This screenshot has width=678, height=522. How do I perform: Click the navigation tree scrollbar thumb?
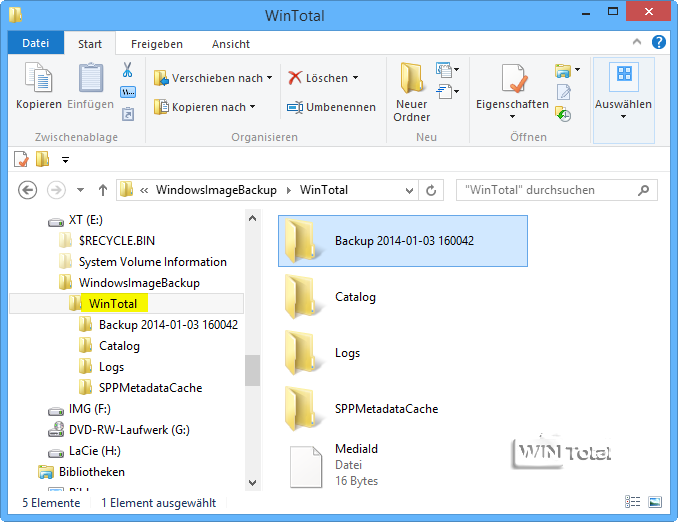click(x=253, y=370)
